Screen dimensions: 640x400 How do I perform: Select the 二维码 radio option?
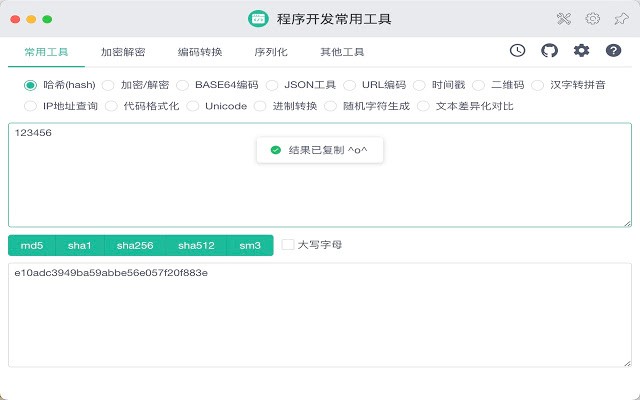click(x=478, y=85)
